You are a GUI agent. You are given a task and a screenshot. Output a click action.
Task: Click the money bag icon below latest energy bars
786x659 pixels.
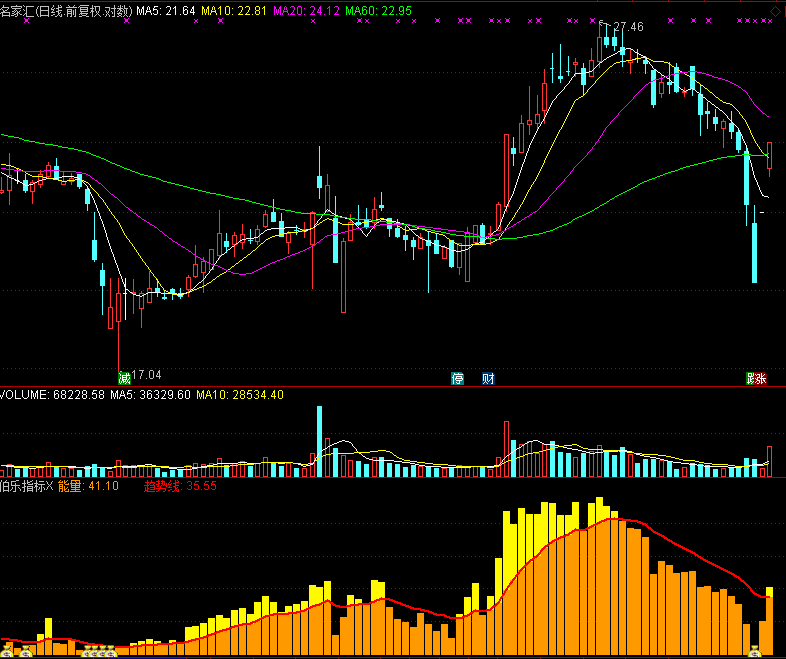click(754, 652)
